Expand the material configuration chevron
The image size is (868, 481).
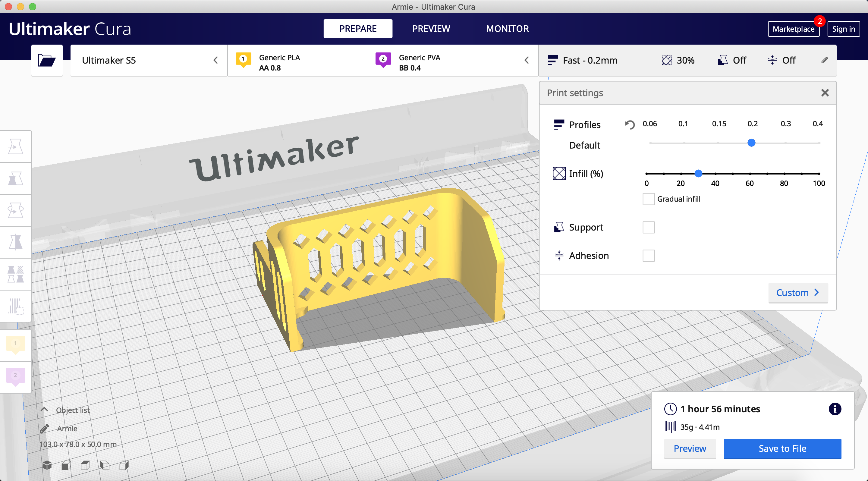point(527,60)
